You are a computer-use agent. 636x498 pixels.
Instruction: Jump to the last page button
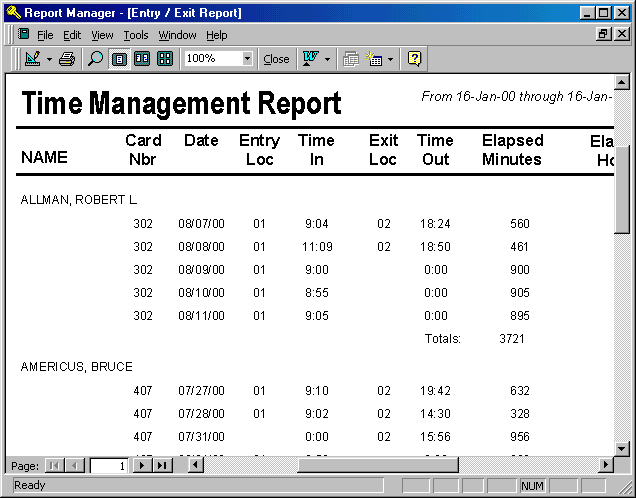point(162,465)
